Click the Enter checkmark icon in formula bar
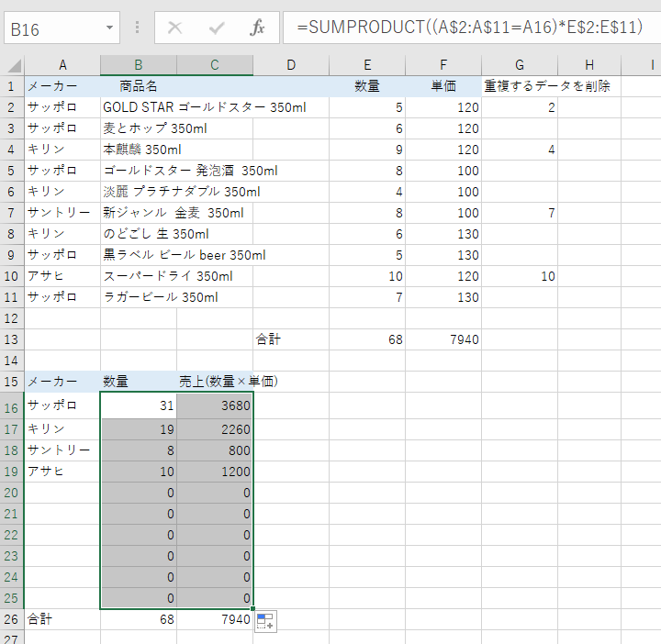 tap(217, 28)
